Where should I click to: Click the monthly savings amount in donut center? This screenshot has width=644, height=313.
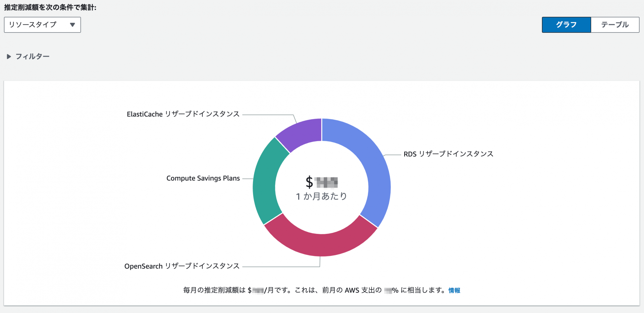[321, 183]
